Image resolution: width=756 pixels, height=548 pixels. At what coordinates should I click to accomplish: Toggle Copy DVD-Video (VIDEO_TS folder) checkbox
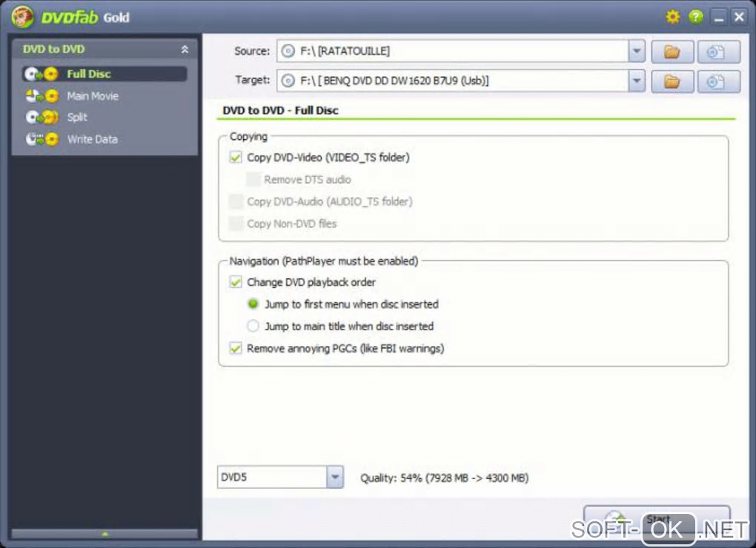[236, 158]
